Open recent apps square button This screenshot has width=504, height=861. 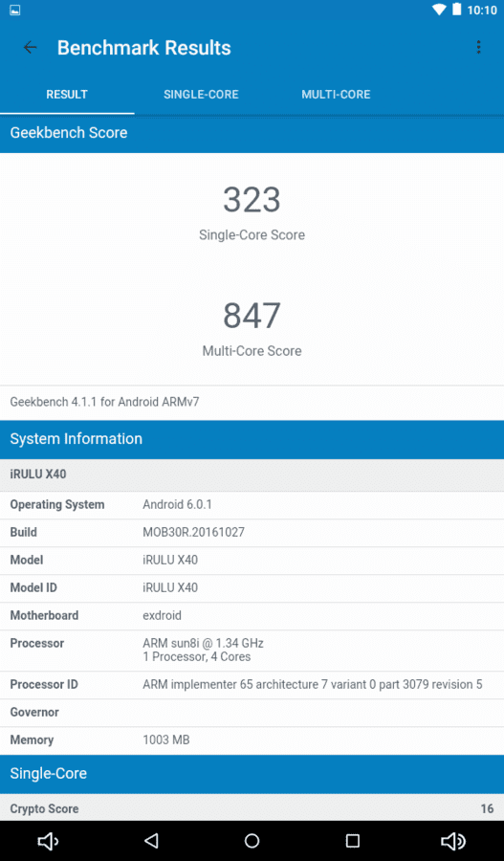pyautogui.click(x=353, y=841)
